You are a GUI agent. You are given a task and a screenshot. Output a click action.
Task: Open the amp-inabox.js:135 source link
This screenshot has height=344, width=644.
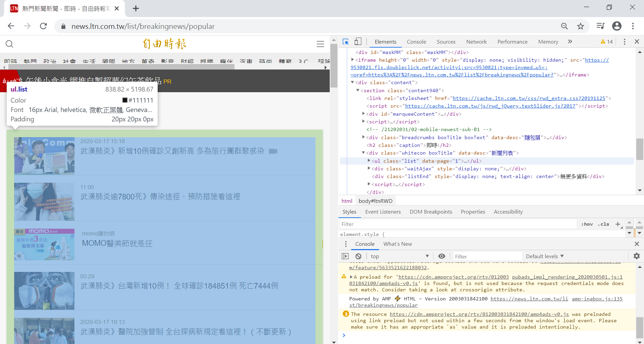(x=597, y=299)
